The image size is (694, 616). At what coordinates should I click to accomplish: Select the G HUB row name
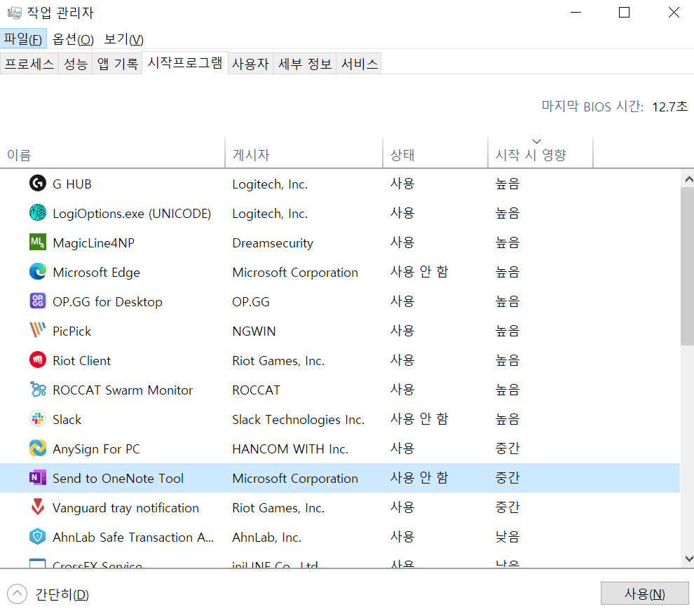click(72, 184)
